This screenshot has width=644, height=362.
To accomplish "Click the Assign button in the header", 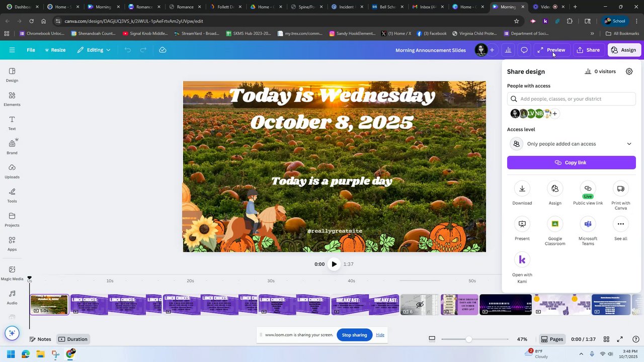I will coord(624,50).
